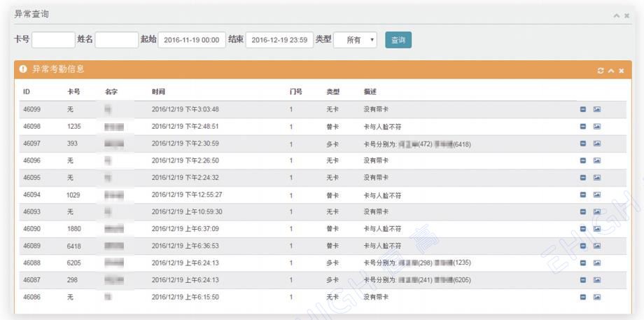The height and width of the screenshot is (320, 644).
Task: Show picture for record 46090
Action: 597,229
